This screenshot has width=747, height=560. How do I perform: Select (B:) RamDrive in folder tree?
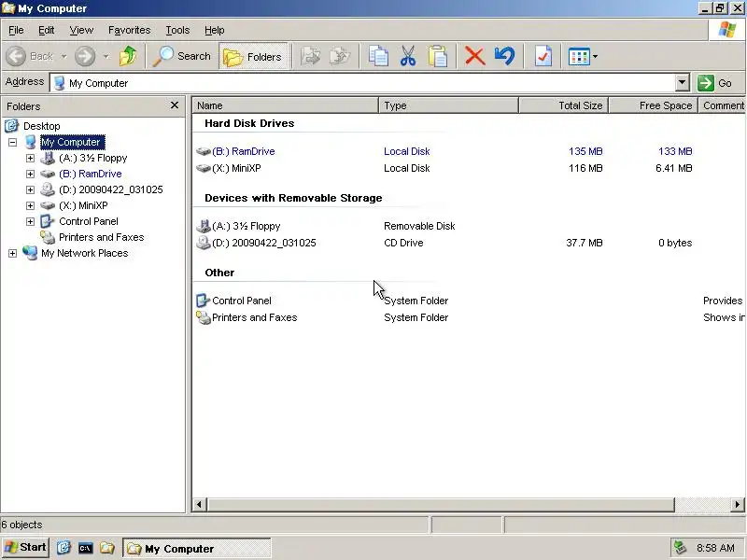[x=90, y=174]
